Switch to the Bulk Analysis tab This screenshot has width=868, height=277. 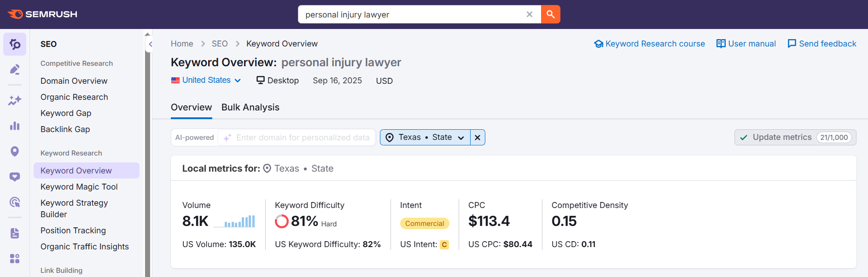tap(250, 107)
